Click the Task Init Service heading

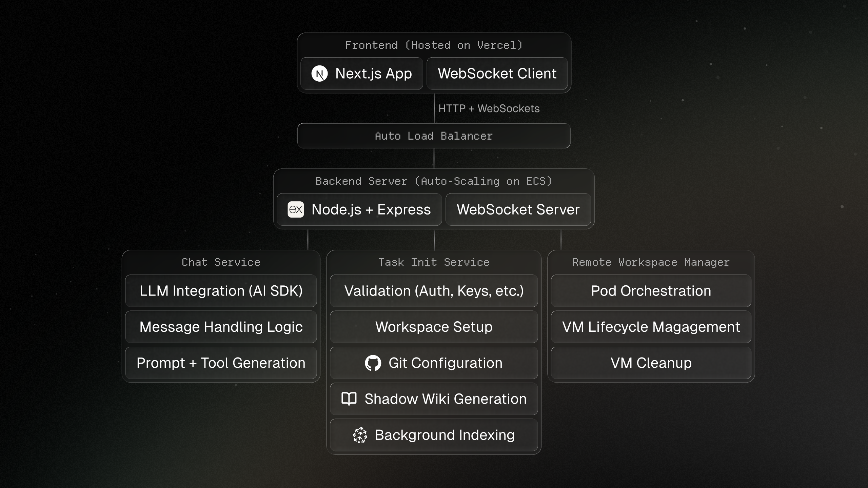click(x=434, y=263)
